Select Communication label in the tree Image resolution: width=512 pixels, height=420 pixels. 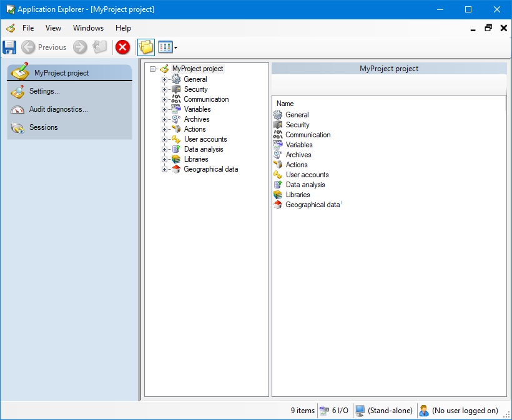click(x=206, y=99)
